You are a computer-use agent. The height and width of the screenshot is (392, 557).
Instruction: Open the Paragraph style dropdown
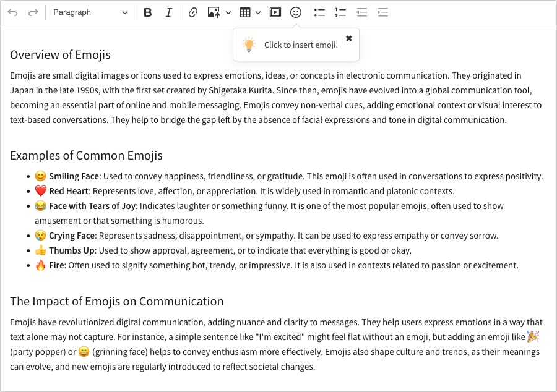90,12
